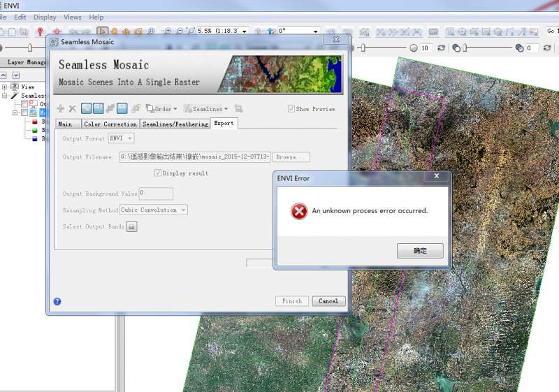Click the third blue square icon before Order

click(x=122, y=108)
